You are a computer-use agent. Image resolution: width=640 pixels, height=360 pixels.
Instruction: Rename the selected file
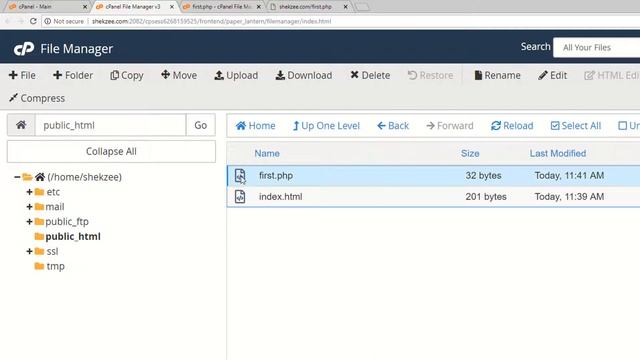[x=497, y=76]
